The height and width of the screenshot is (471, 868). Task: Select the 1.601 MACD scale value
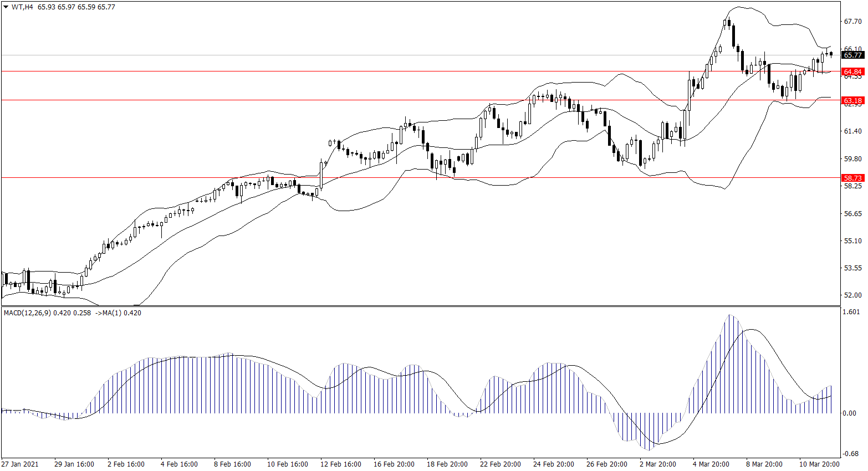click(851, 312)
